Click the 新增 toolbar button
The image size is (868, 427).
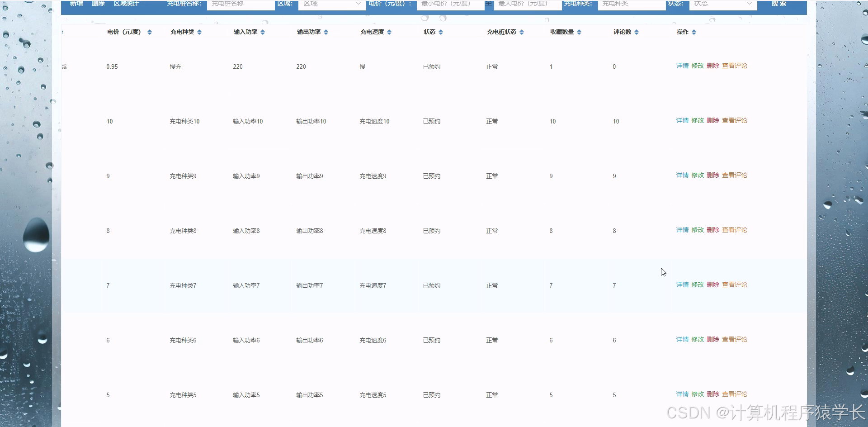76,4
